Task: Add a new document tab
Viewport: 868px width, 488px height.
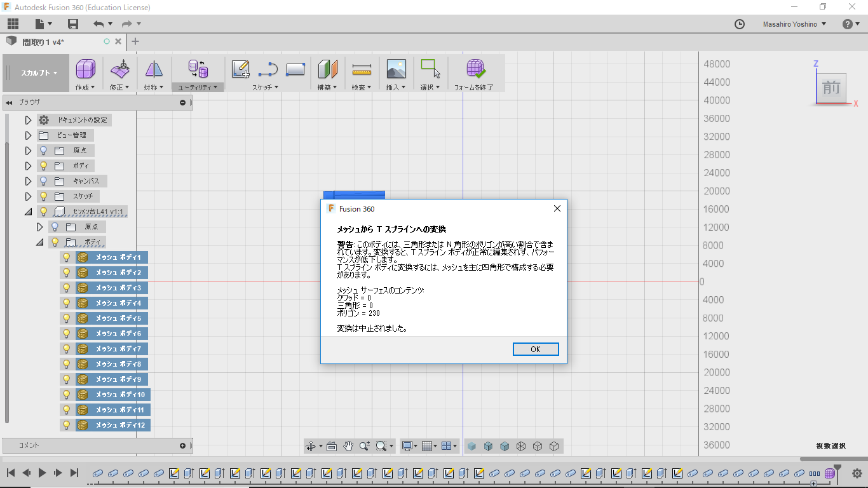Action: pos(135,41)
